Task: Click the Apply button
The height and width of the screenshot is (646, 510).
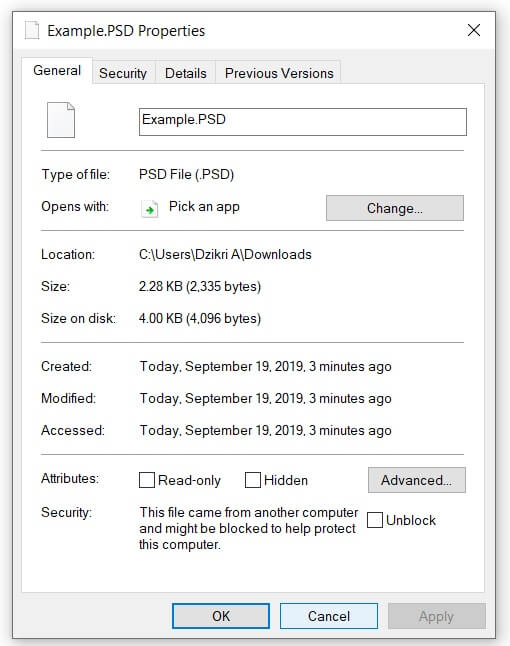Action: tap(436, 616)
